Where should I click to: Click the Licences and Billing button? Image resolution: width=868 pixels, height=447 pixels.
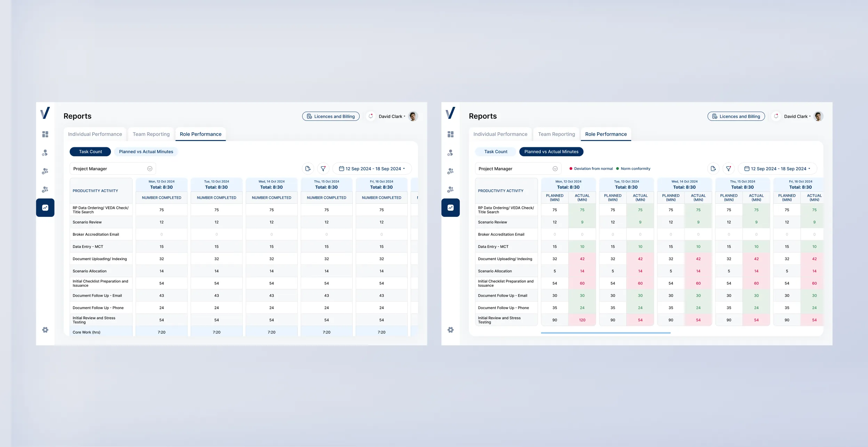(x=331, y=116)
